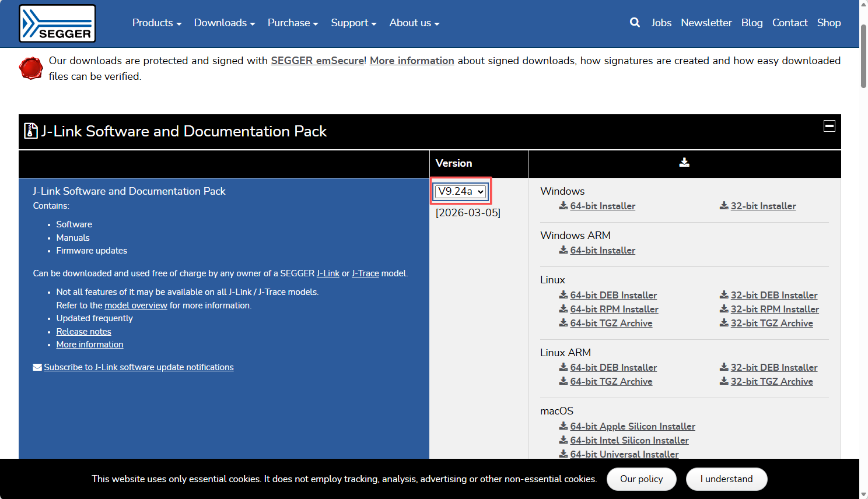This screenshot has height=499, width=868.
Task: Open the Products menu
Action: 157,23
